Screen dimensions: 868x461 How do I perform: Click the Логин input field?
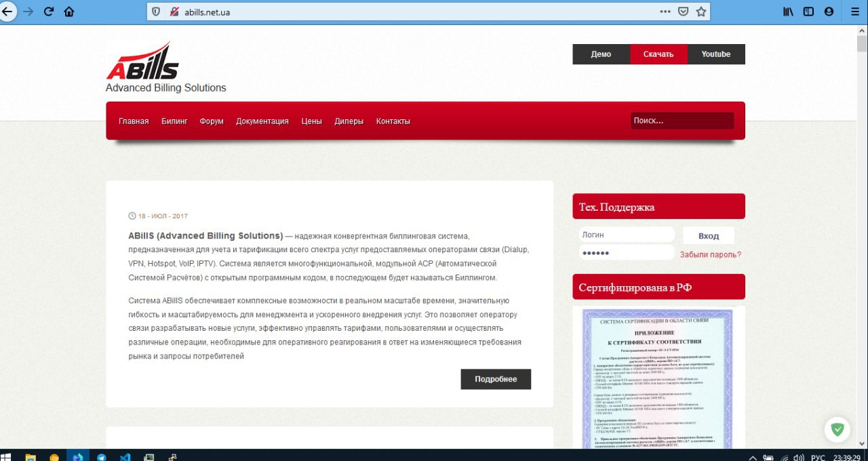click(x=627, y=235)
